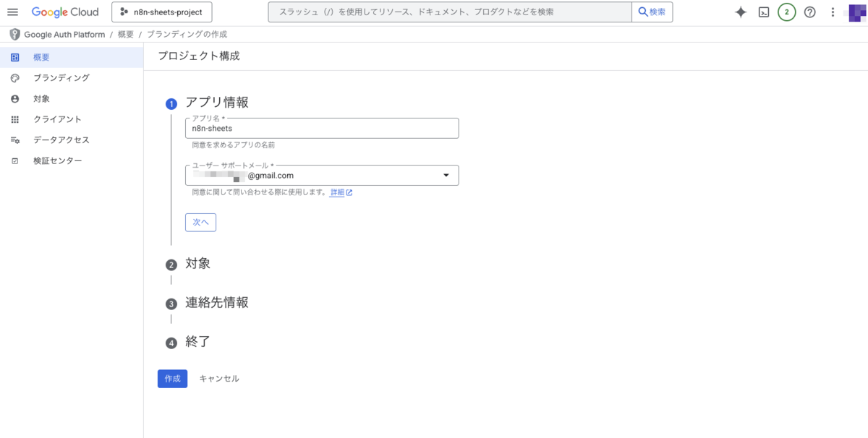Select 概要 in the sidebar
This screenshot has height=438, width=868.
point(72,57)
